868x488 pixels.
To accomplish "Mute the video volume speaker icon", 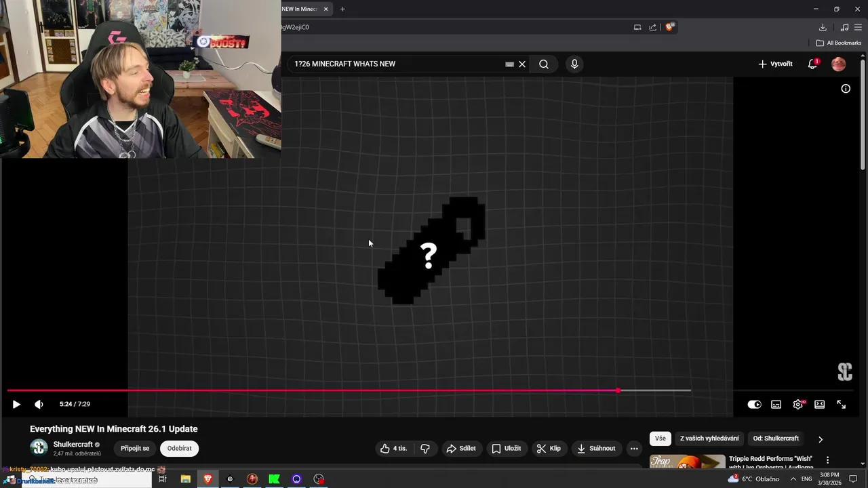I will pyautogui.click(x=39, y=405).
